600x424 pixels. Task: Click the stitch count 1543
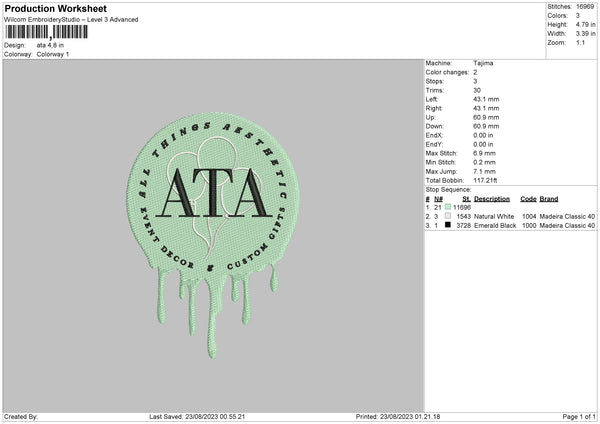[463, 217]
